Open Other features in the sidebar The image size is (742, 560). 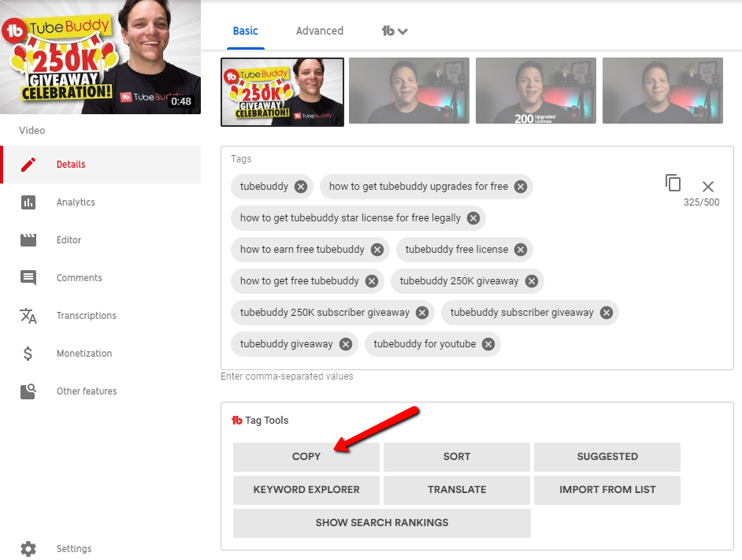tap(86, 391)
